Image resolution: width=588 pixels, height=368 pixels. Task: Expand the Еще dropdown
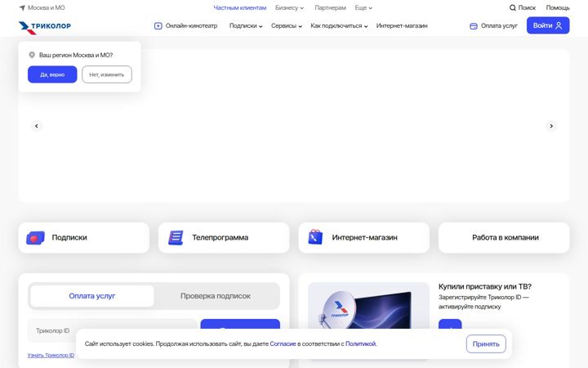click(363, 7)
